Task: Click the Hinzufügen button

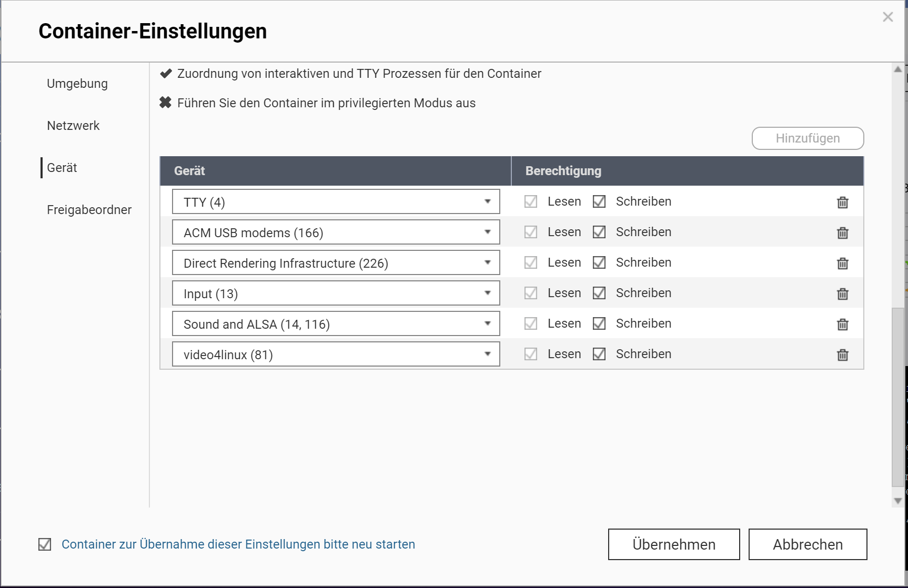Action: tap(808, 138)
